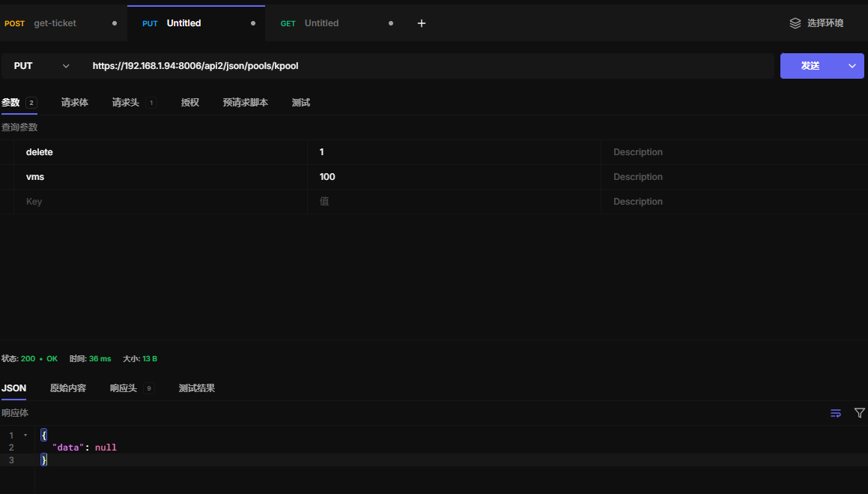
Task: Open a new request tab with plus icon
Action: 421,23
